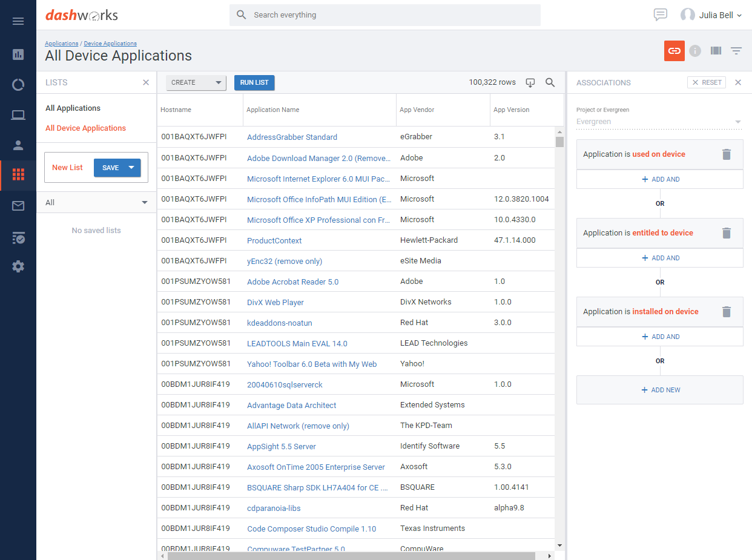This screenshot has height=560, width=752.
Task: Click the Applications breadcrumb link
Action: point(62,44)
